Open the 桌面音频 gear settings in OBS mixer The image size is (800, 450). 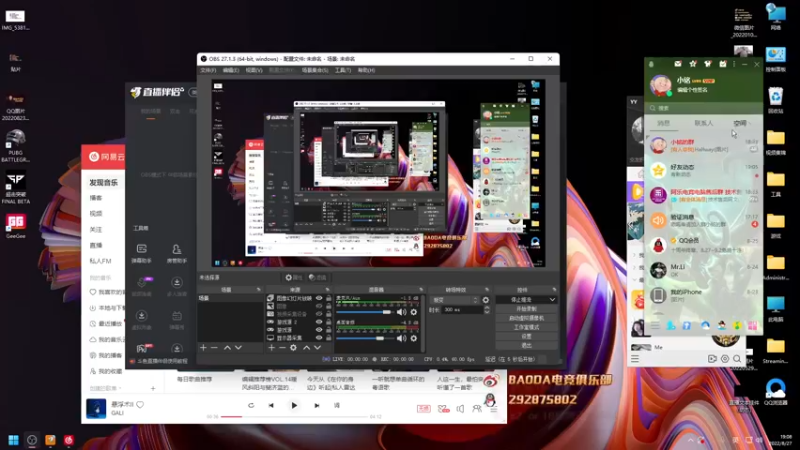(x=414, y=338)
